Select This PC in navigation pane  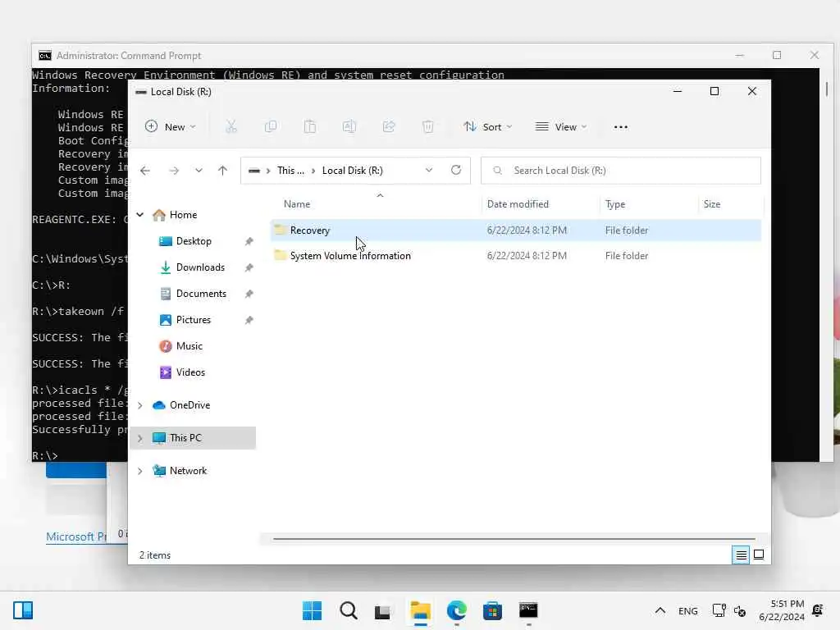(x=177, y=438)
